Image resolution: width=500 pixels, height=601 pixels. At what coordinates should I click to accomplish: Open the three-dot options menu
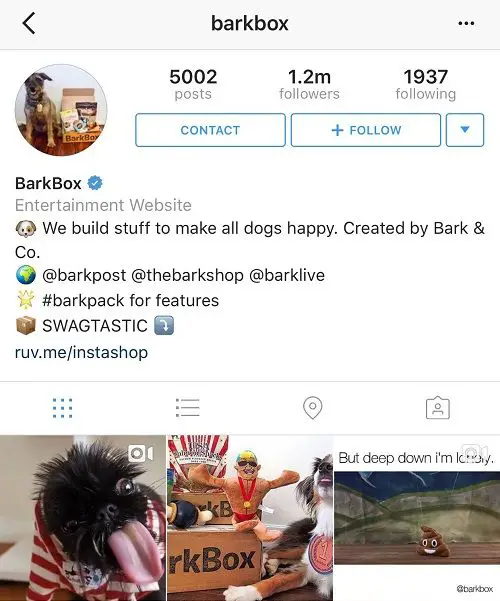point(466,23)
